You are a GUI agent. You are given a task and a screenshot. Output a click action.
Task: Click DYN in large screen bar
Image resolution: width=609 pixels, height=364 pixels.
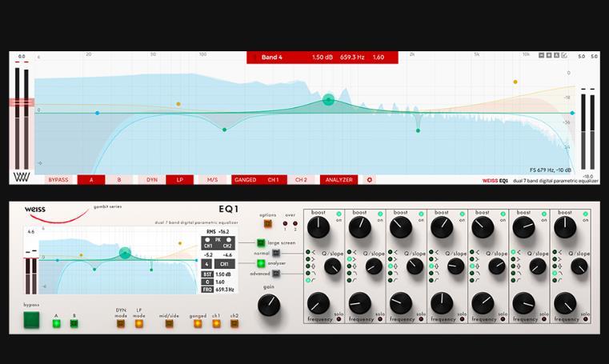coord(152,180)
